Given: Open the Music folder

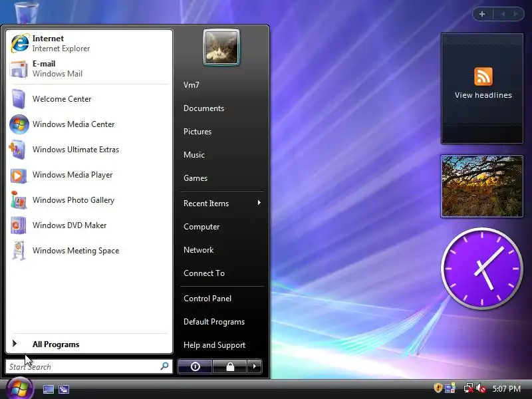Looking at the screenshot, I should (194, 155).
